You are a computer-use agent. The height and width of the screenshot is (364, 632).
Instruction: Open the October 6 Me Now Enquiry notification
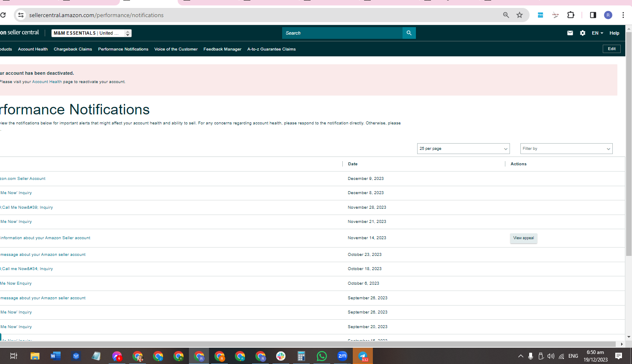[x=16, y=283]
